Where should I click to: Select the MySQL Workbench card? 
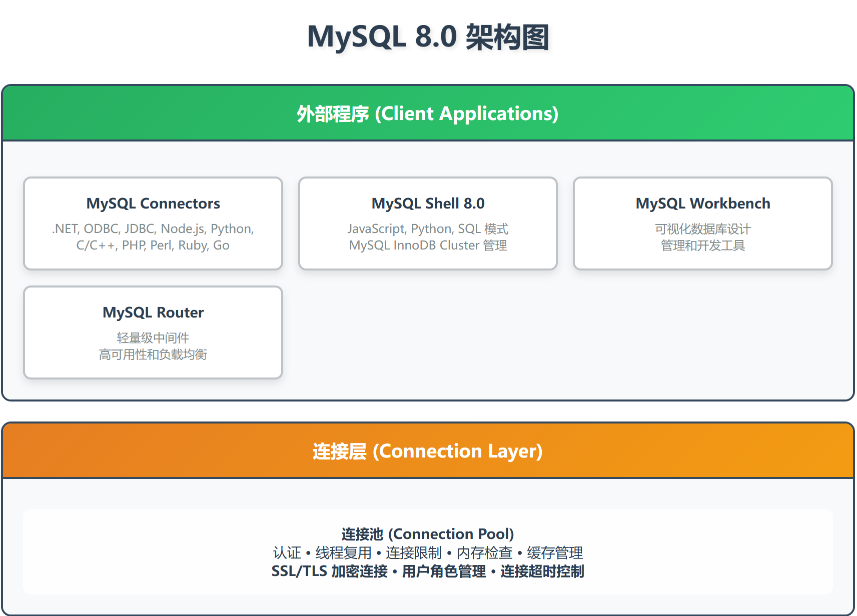(x=703, y=223)
